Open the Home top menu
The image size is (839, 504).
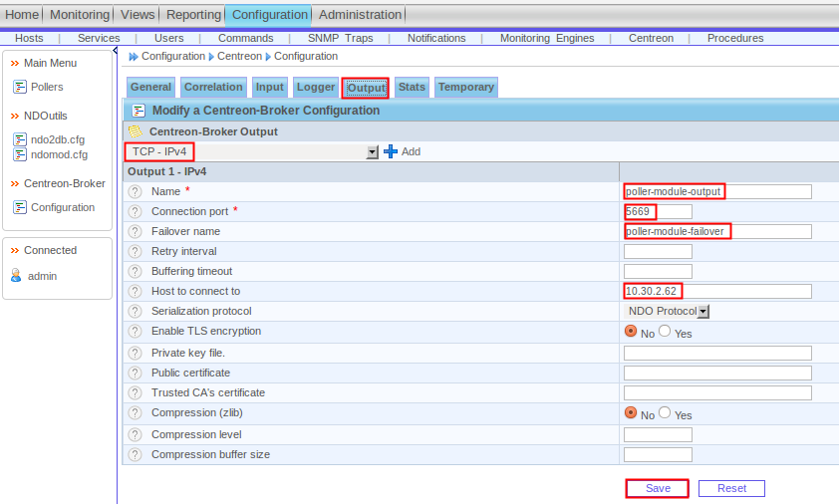22,15
